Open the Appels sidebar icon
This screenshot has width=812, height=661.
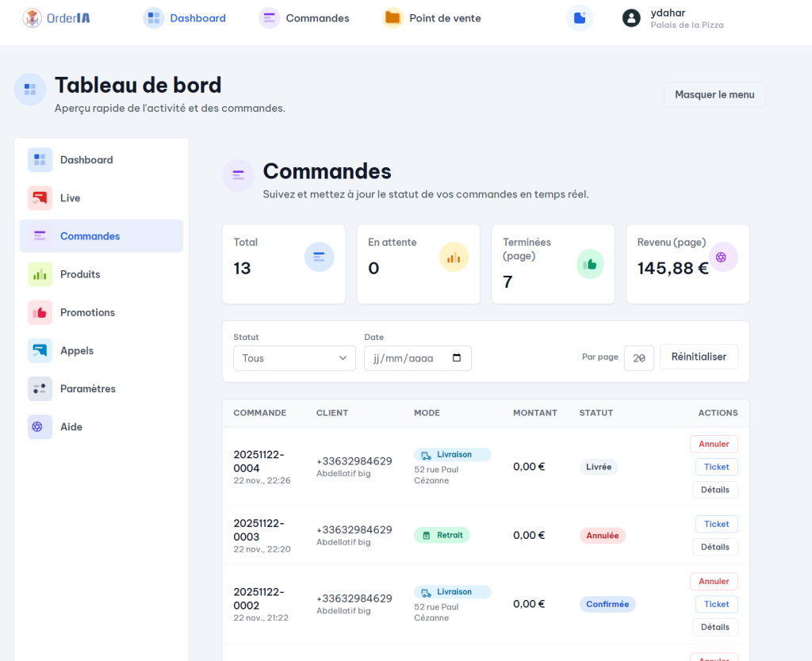40,350
